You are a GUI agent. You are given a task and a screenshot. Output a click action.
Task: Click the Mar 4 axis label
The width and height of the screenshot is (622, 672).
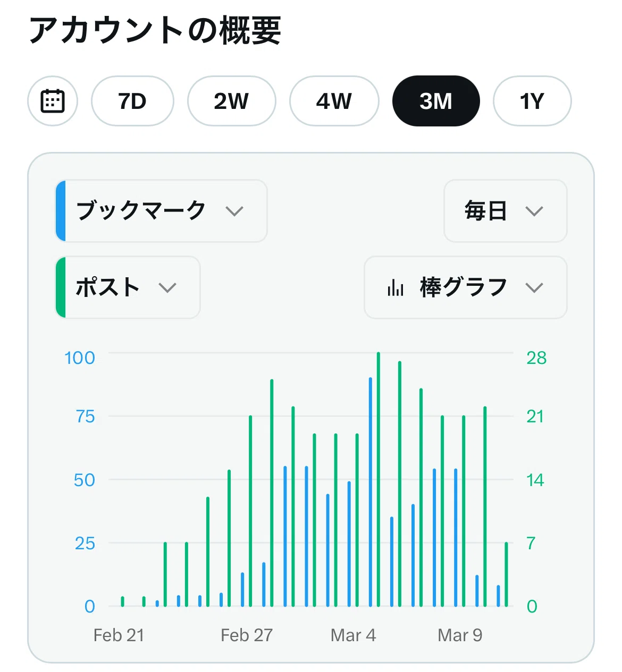[x=353, y=635]
